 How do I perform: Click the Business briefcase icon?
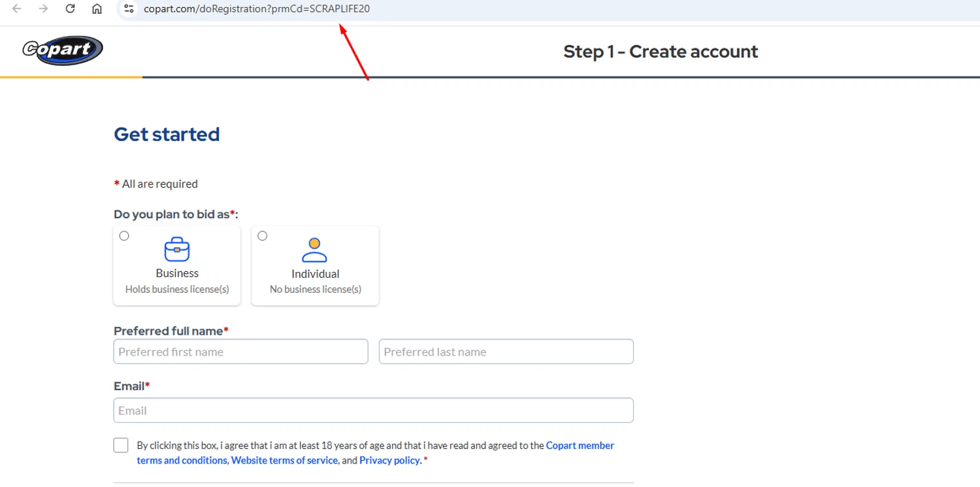pos(177,249)
